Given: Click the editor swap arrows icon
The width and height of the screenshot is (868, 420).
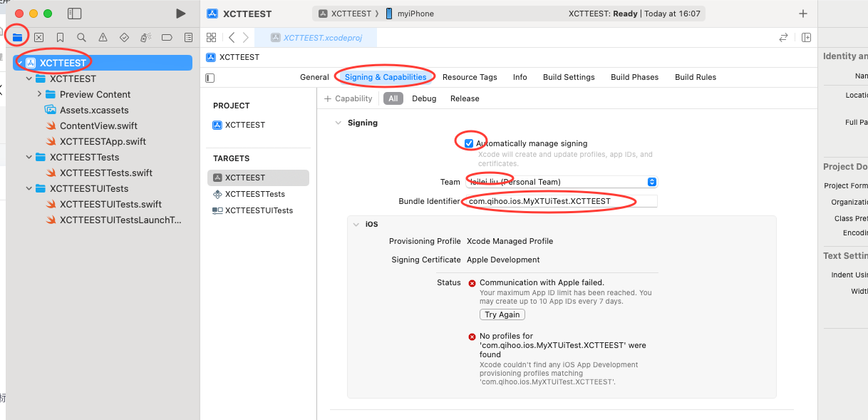Looking at the screenshot, I should (x=783, y=37).
